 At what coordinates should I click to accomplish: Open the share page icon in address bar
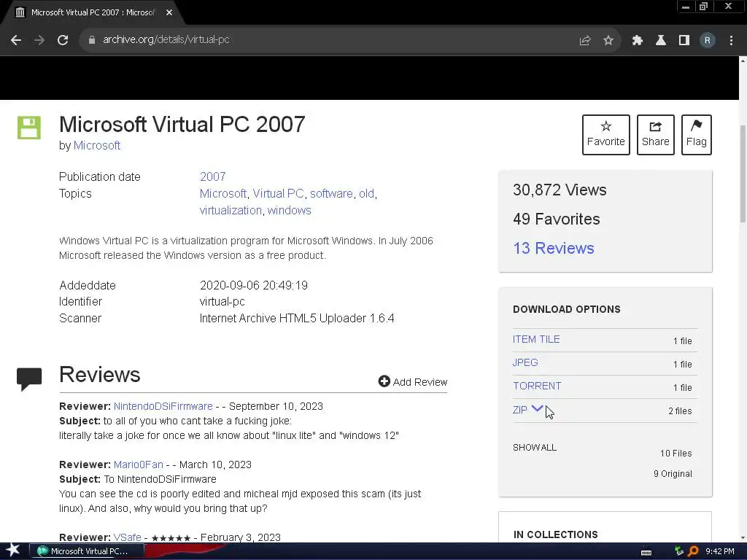point(585,41)
